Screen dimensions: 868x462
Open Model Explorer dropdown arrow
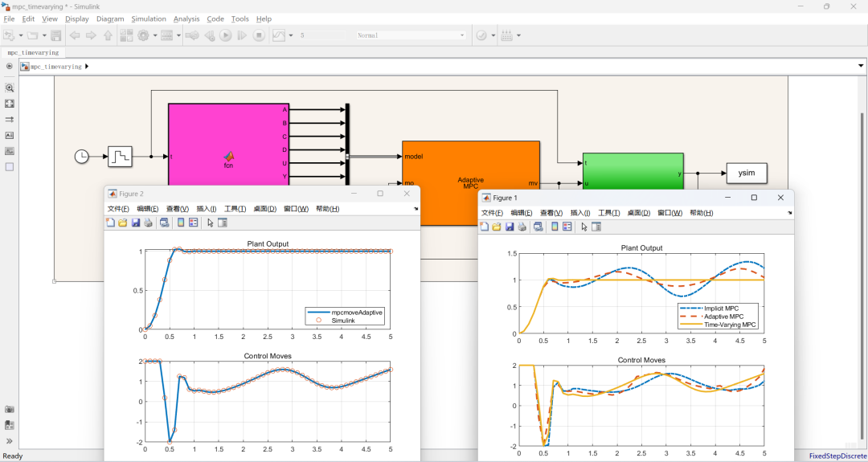178,35
